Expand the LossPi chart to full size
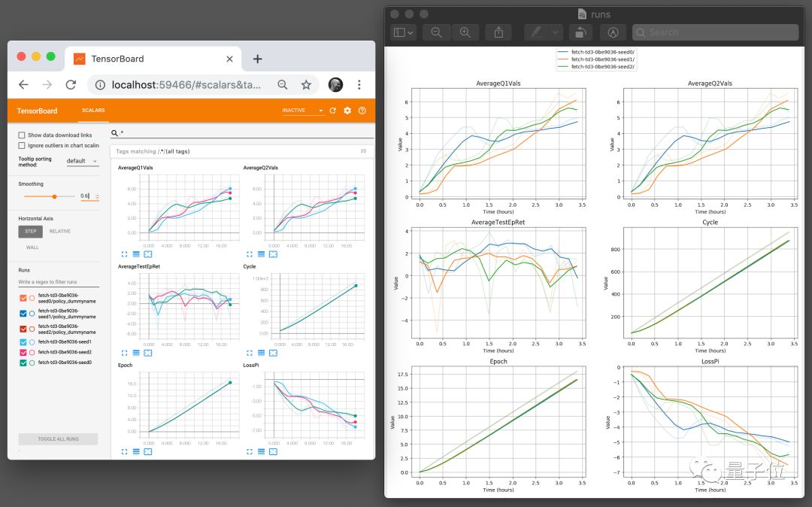The height and width of the screenshot is (507, 812). [x=250, y=451]
